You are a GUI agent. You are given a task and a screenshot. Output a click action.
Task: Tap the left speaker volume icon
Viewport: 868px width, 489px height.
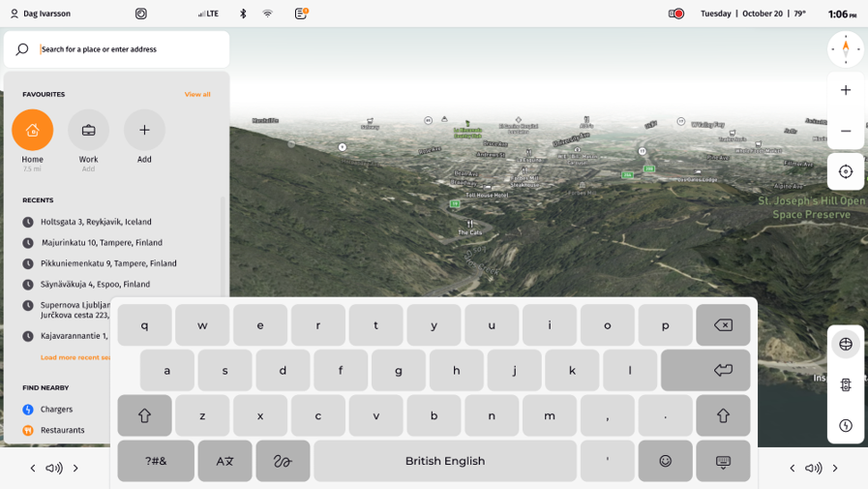click(53, 469)
